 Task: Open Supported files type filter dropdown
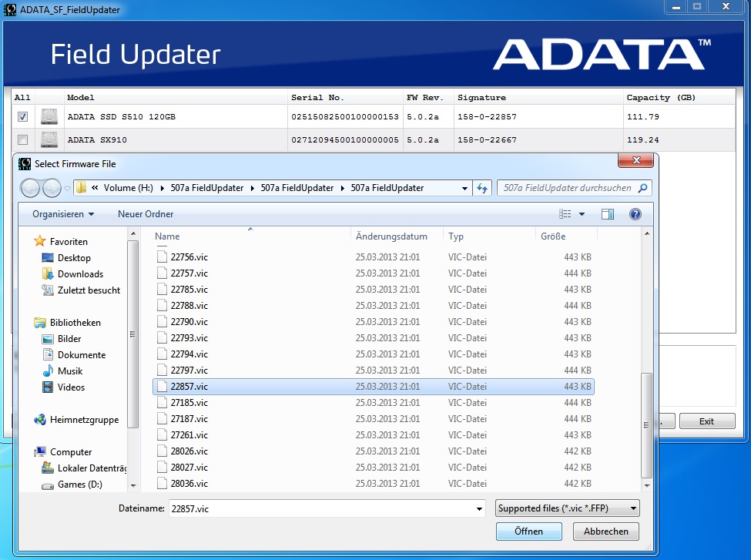coord(567,508)
